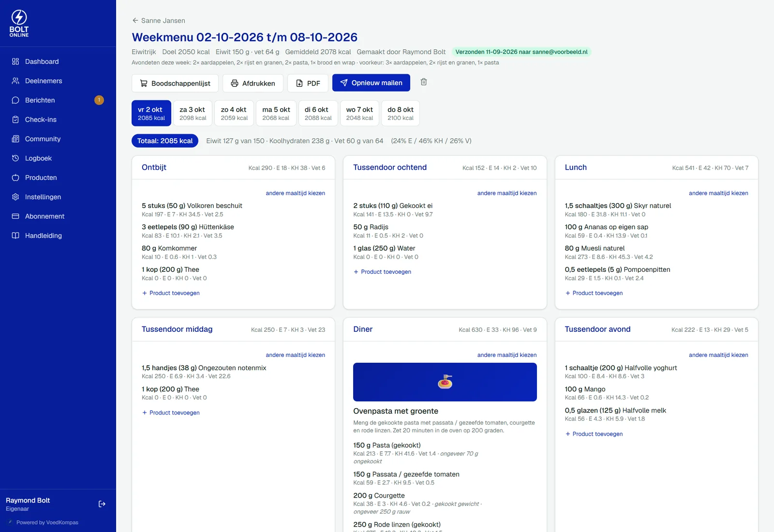
Task: Choose another meal for Ontbijt
Action: click(x=295, y=193)
